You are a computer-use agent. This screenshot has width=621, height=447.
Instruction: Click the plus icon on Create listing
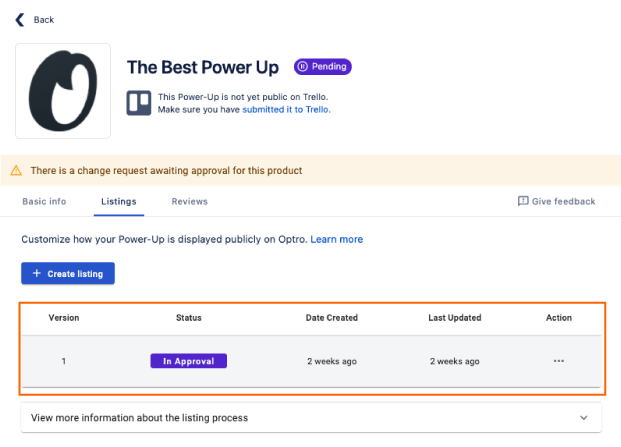[x=36, y=273]
